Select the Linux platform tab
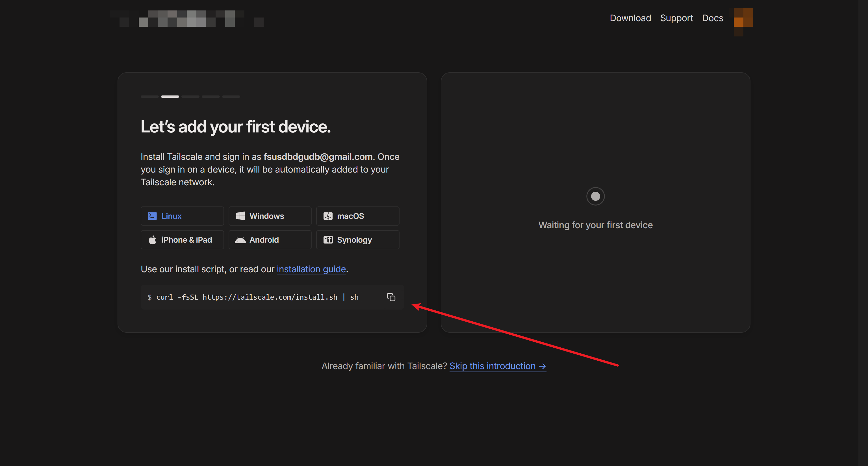This screenshot has height=466, width=868. [182, 216]
